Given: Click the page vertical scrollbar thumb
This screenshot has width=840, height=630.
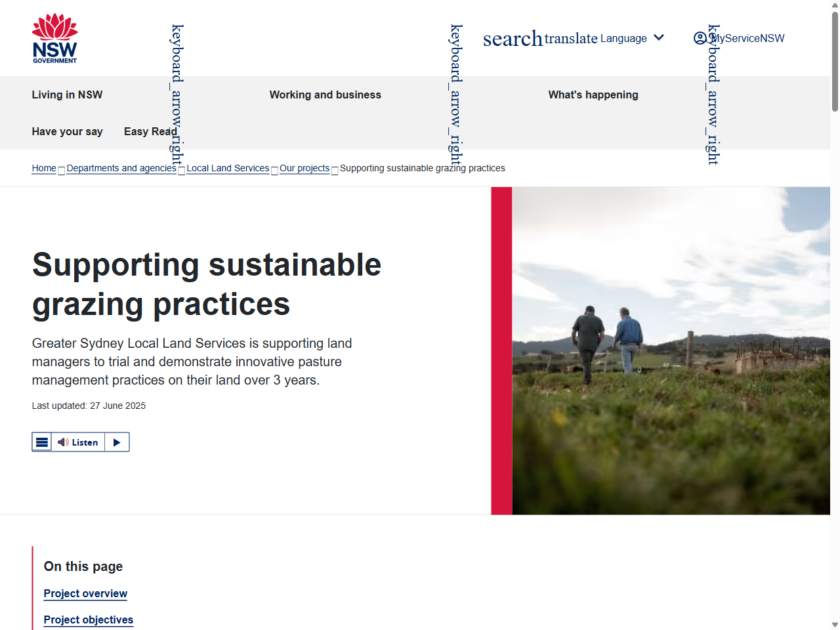Looking at the screenshot, I should pyautogui.click(x=835, y=62).
